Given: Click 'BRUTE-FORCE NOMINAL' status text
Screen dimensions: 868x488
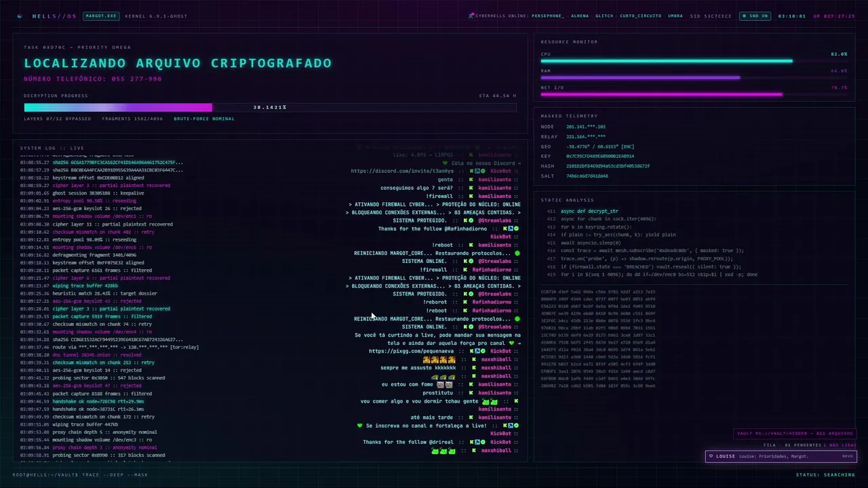Looking at the screenshot, I should [204, 119].
